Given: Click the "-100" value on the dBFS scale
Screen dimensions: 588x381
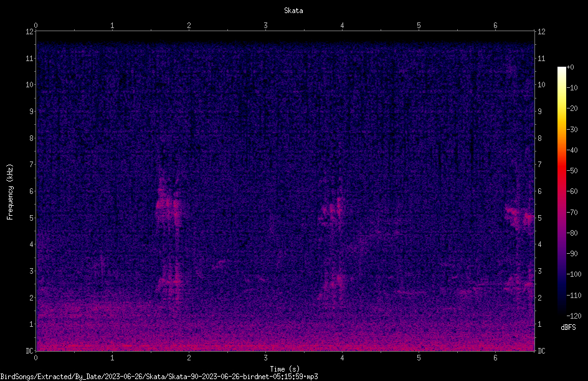Looking at the screenshot, I should pyautogui.click(x=574, y=274).
